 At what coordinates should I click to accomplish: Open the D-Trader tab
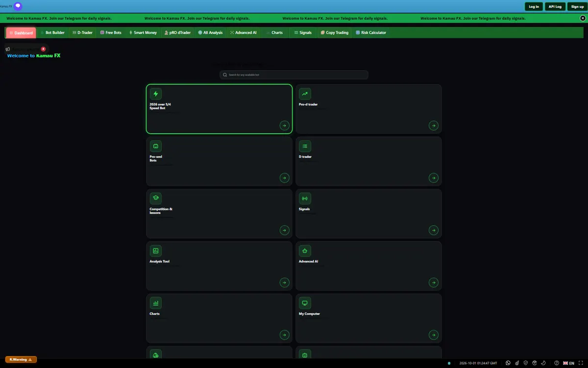pyautogui.click(x=82, y=33)
